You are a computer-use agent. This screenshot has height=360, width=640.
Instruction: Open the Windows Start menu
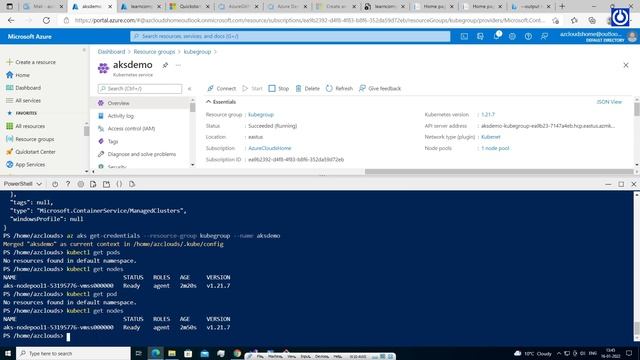(8, 353)
